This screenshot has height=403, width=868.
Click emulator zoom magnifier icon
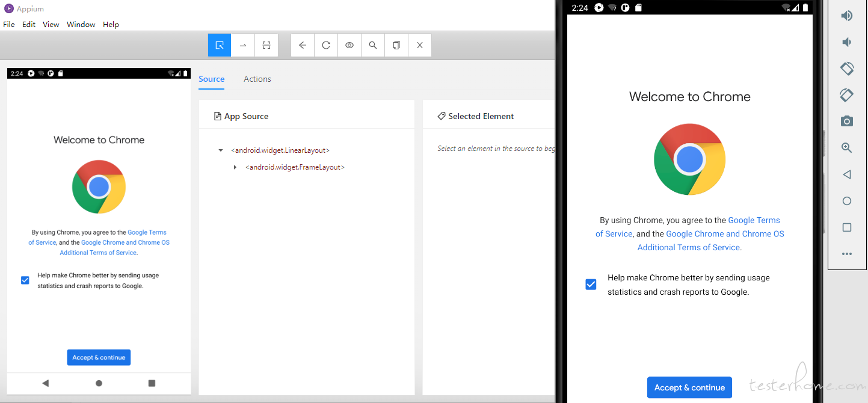point(847,148)
